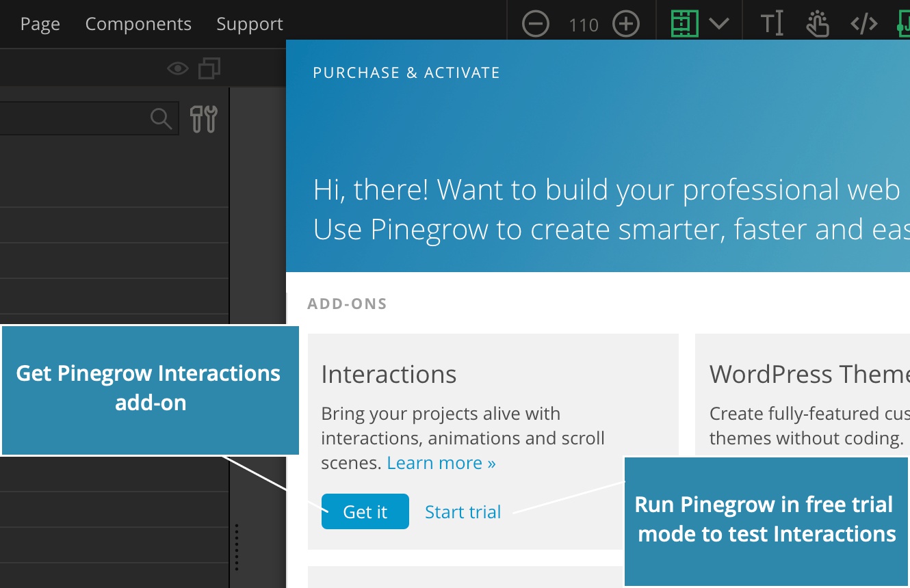Click the ADD-ONS section label
Screen dimensions: 910x588
[348, 304]
